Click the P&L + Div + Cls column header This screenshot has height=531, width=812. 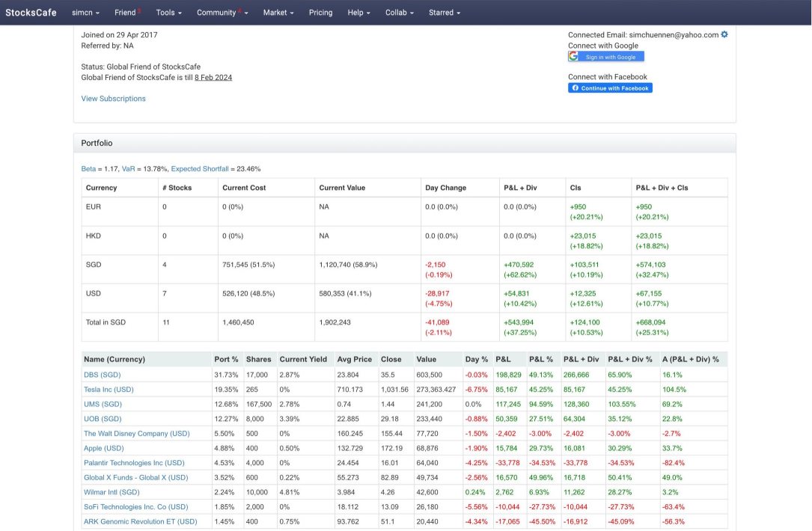pos(662,188)
